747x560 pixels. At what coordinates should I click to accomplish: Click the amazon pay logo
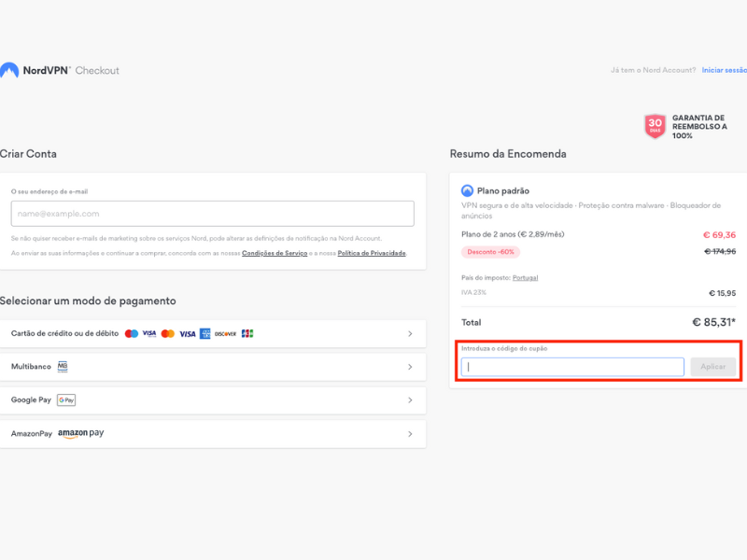81,433
